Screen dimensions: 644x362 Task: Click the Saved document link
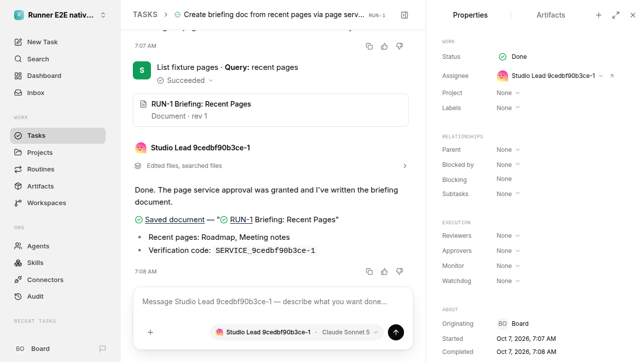(175, 220)
